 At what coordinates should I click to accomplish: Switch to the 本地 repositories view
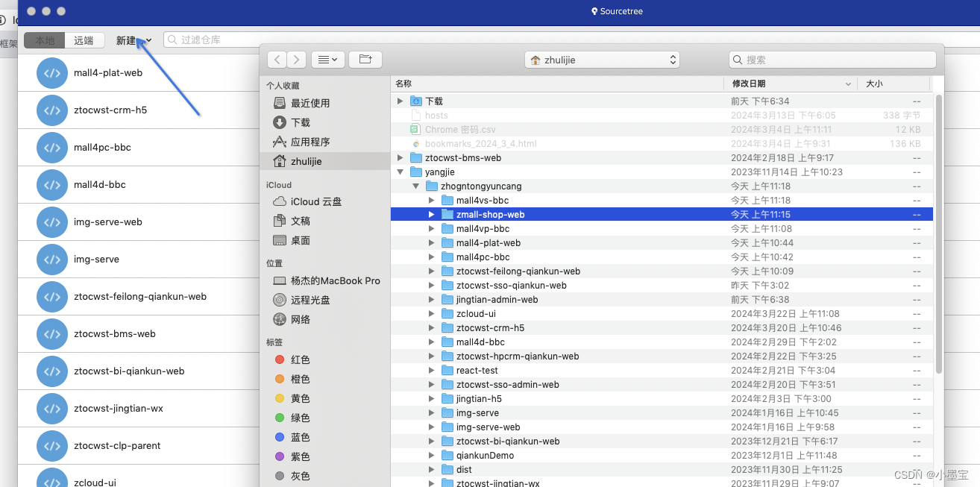45,40
